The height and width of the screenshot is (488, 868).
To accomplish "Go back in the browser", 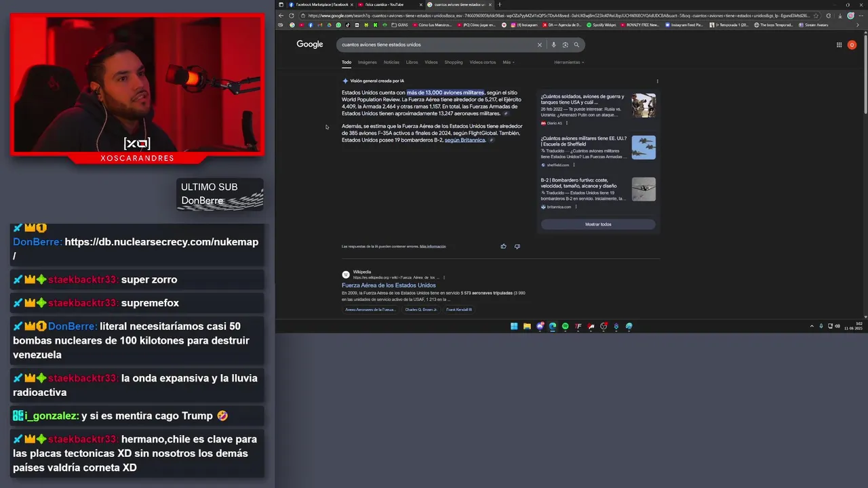I will click(281, 15).
